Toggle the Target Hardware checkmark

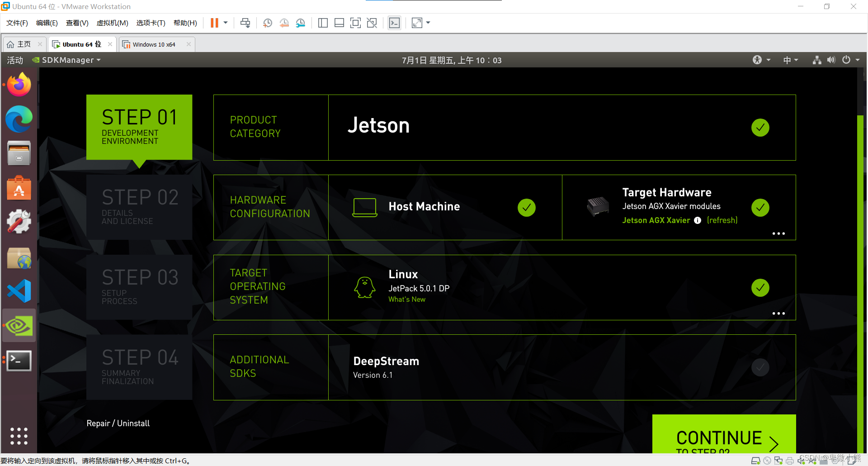760,208
